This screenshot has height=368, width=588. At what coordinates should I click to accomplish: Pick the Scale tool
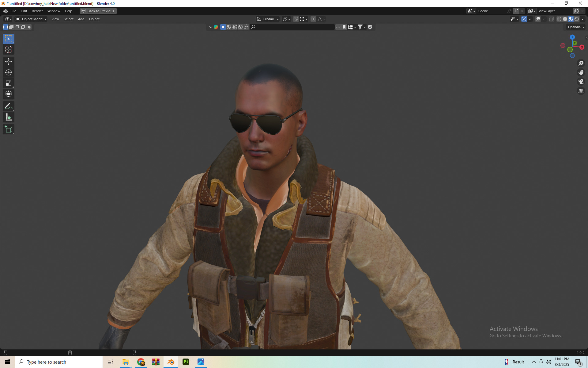[9, 83]
